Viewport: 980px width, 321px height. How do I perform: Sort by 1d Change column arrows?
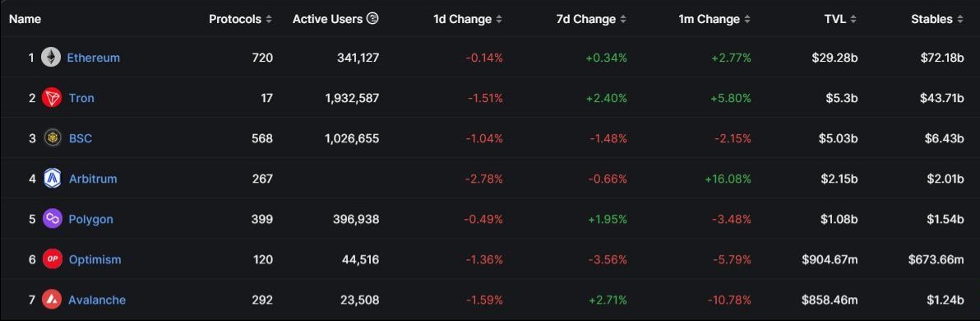(499, 20)
